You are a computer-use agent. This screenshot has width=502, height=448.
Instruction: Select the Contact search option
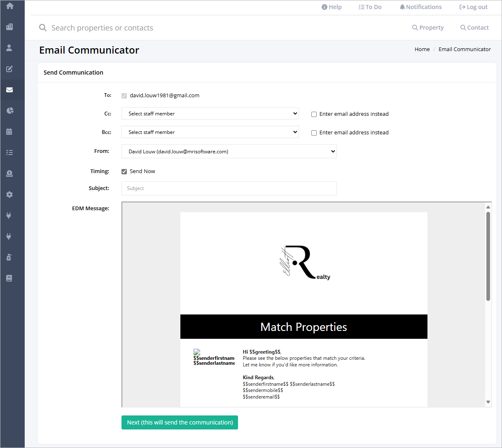(x=474, y=28)
